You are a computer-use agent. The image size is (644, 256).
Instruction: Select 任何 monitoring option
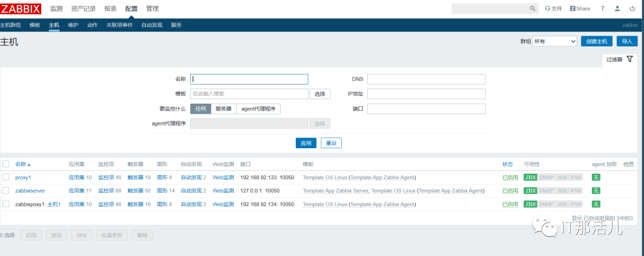[200, 109]
